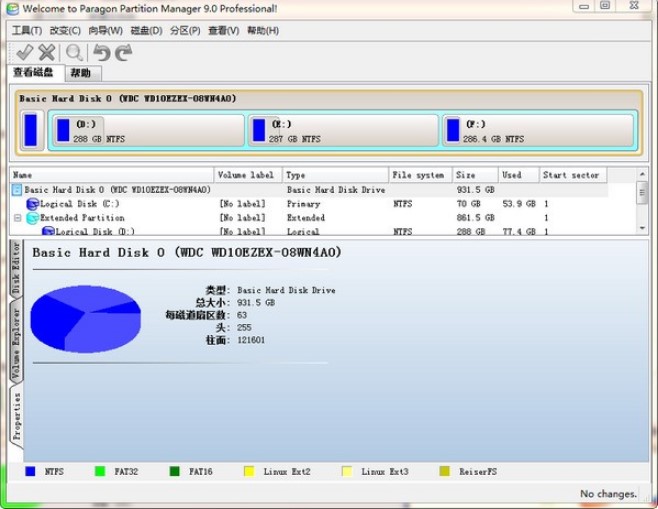Viewport: 658px width, 509px height.
Task: Sort by the Volume label column header
Action: [x=248, y=175]
